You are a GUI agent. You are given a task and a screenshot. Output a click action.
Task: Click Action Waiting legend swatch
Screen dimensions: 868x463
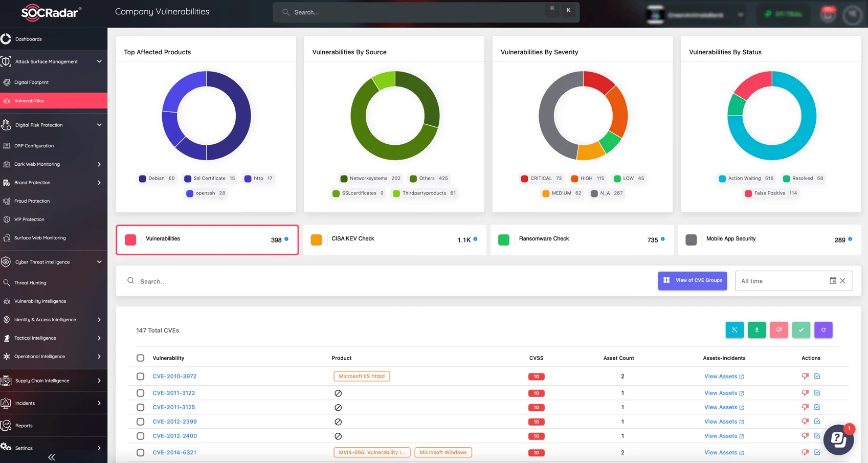pyautogui.click(x=722, y=179)
